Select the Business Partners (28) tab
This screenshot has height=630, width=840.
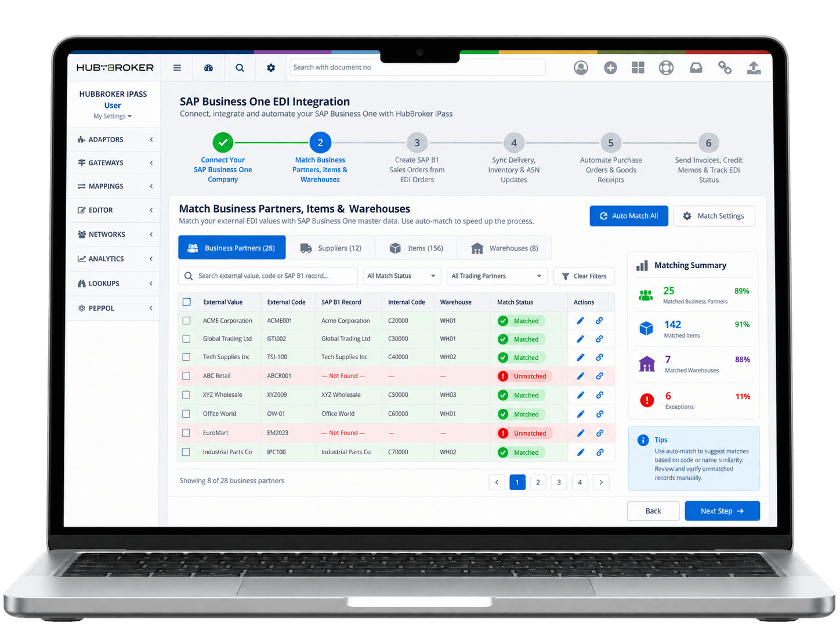pyautogui.click(x=232, y=248)
